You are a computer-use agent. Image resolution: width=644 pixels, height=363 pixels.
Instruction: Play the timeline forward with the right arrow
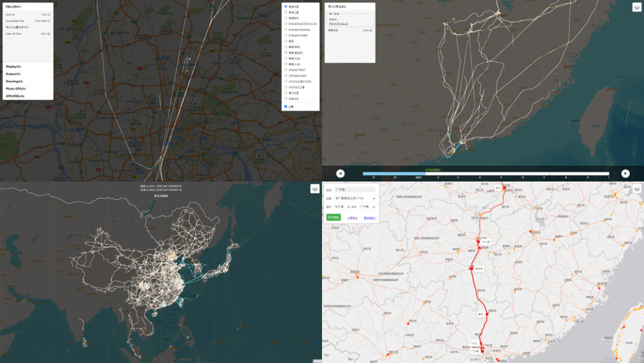coord(625,174)
